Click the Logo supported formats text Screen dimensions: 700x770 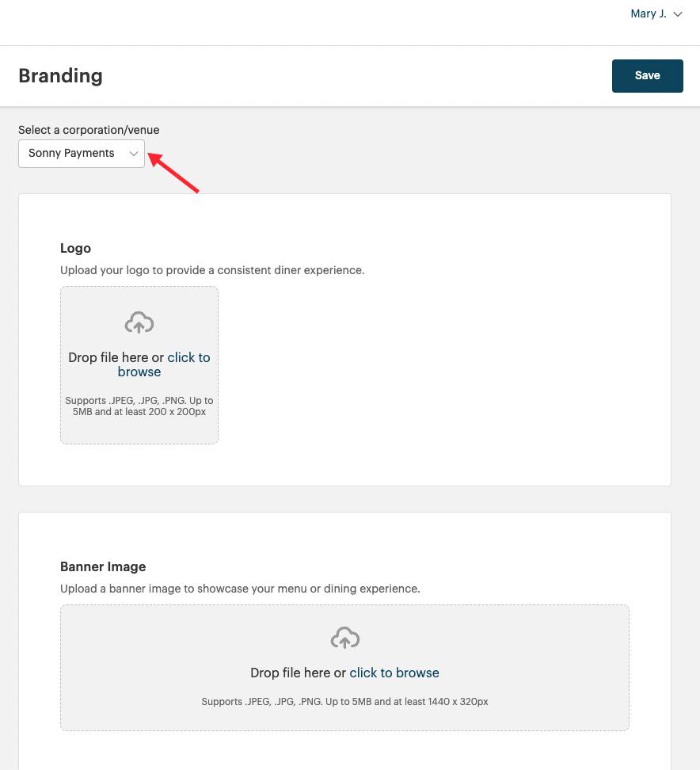pos(139,406)
